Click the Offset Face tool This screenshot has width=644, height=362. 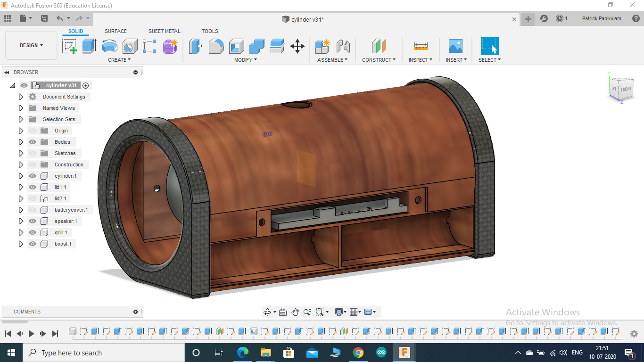coord(277,46)
